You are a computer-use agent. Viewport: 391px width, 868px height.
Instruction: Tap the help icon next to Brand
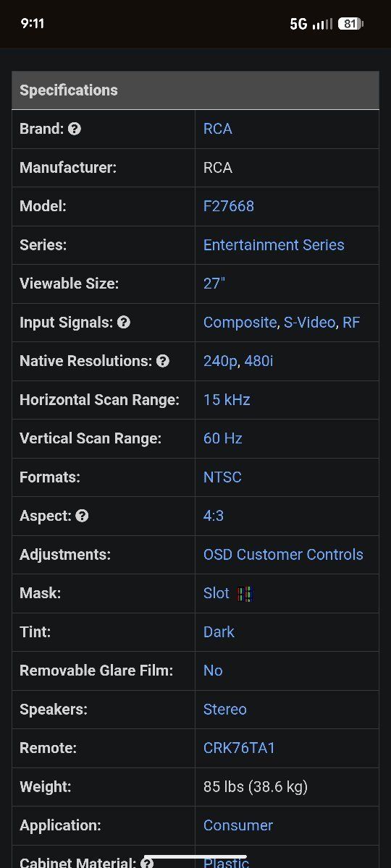point(74,129)
